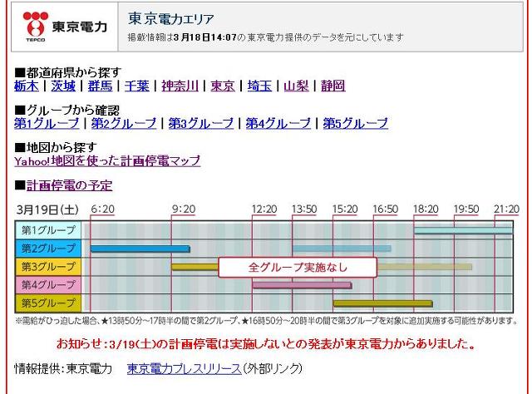Select the yellow 第3グループ row label in chart
Image resolution: width=532 pixels, height=394 pixels.
pos(48,267)
